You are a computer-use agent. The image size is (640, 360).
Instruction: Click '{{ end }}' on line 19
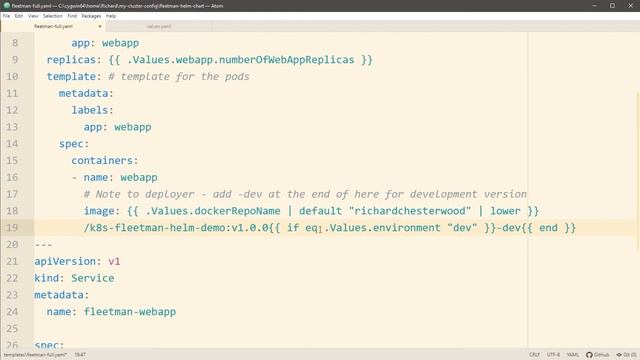[549, 228]
